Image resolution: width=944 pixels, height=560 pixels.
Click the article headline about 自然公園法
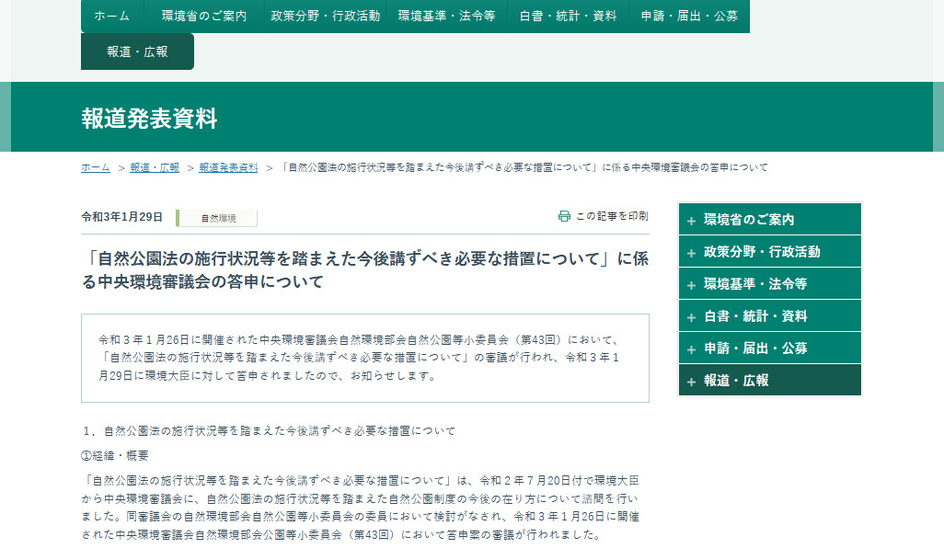point(364,270)
